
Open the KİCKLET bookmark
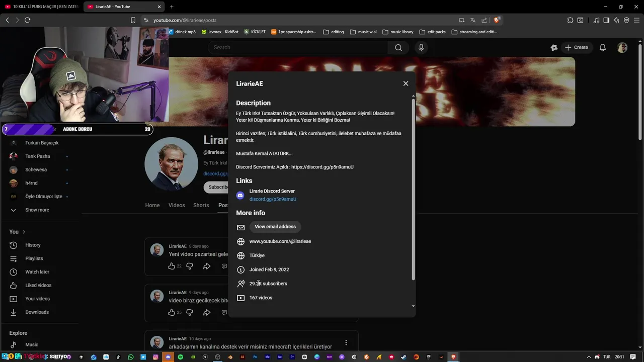click(x=255, y=32)
